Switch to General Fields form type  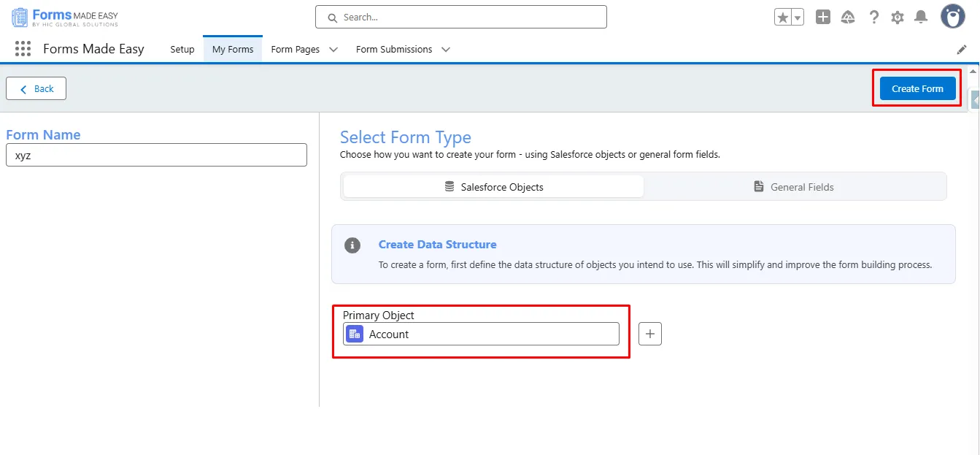coord(794,187)
